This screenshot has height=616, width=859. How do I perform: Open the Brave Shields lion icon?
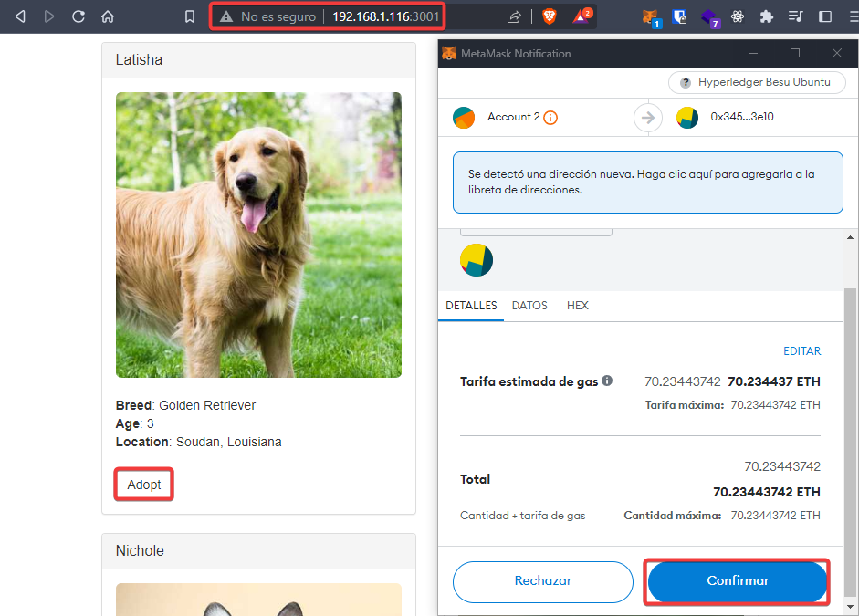[x=549, y=16]
